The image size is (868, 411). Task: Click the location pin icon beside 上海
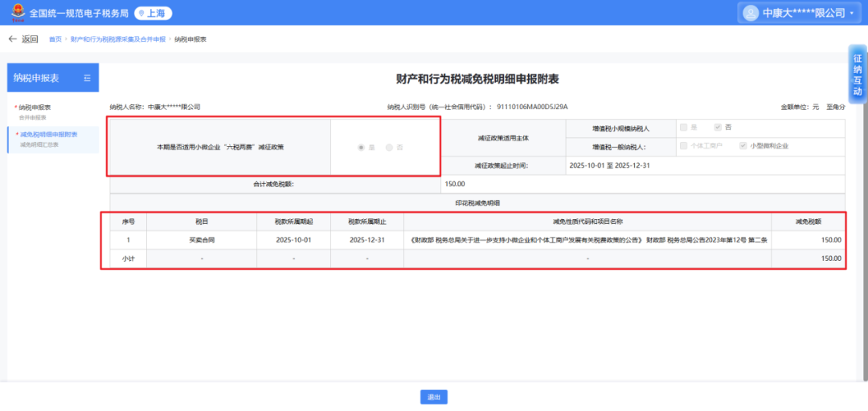(x=142, y=14)
